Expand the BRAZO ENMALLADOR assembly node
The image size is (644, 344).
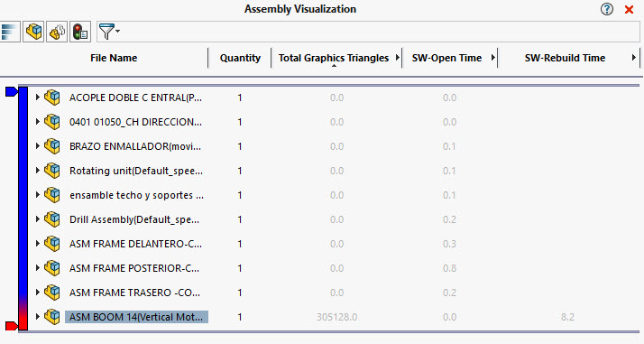click(x=37, y=146)
